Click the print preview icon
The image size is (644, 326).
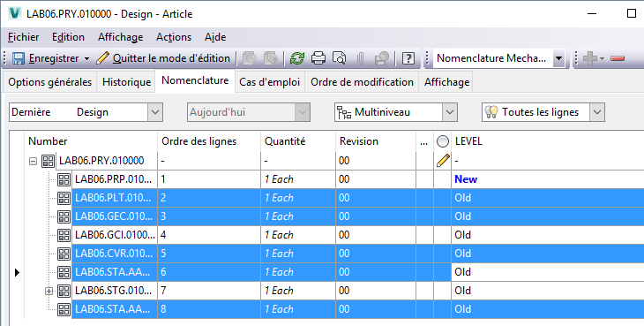[340, 58]
